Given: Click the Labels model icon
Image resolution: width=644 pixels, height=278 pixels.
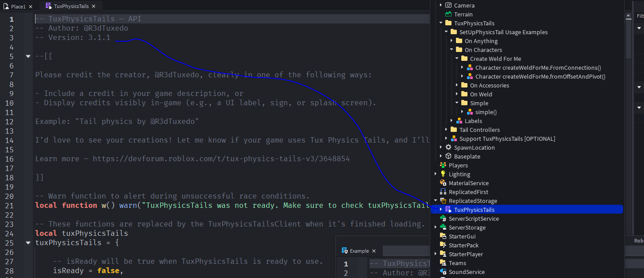Looking at the screenshot, I should (459, 121).
